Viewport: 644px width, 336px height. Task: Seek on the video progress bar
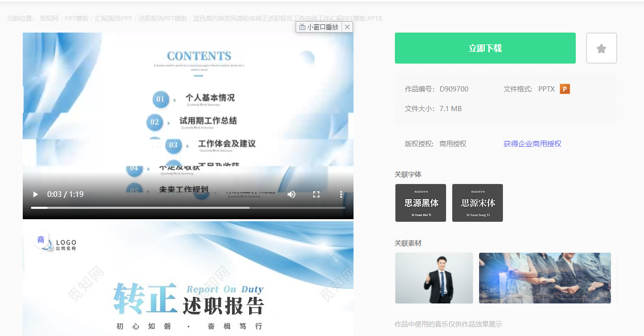(x=188, y=208)
